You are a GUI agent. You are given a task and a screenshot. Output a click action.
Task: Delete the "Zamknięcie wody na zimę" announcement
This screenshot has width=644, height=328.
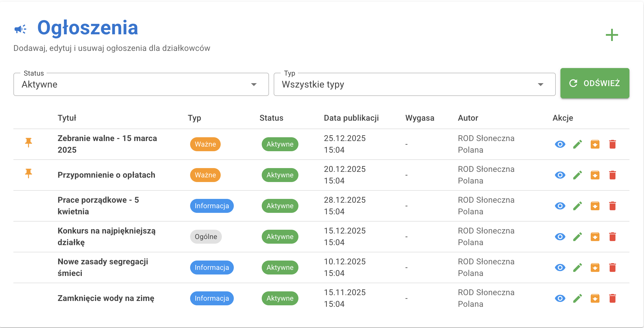(x=613, y=298)
